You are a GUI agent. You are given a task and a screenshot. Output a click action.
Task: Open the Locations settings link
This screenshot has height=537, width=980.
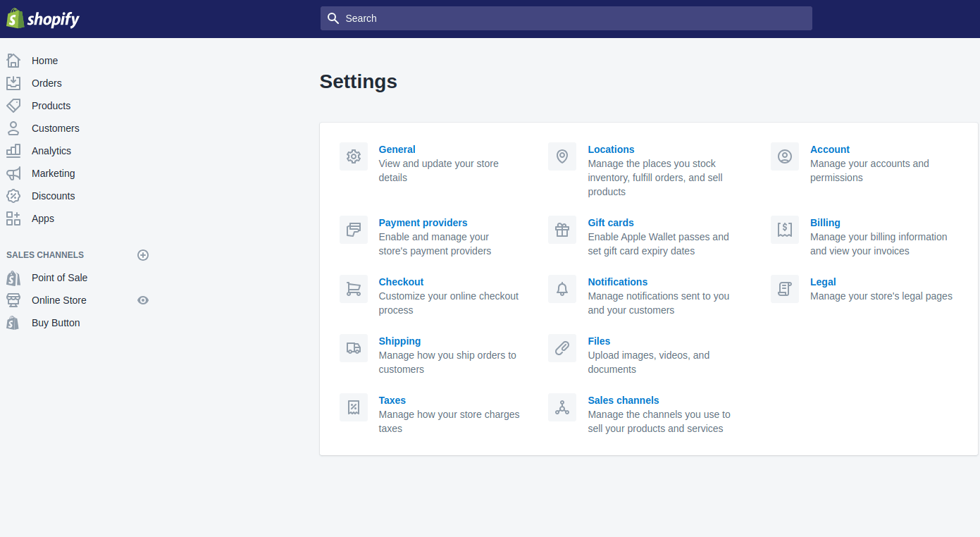point(612,149)
